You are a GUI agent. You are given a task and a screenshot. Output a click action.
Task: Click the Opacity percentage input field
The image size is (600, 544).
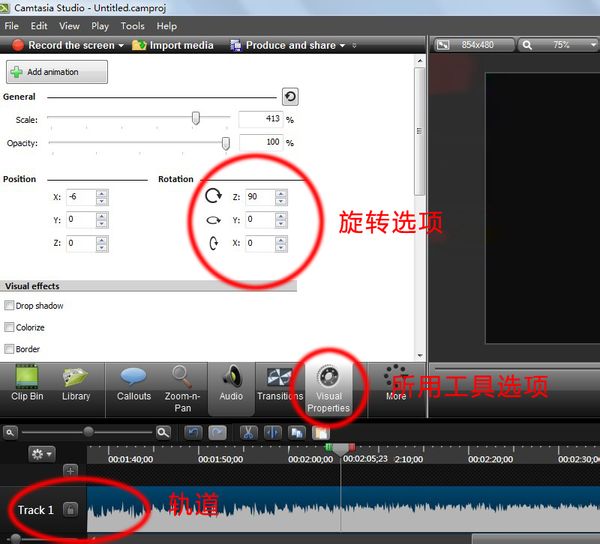coord(261,142)
